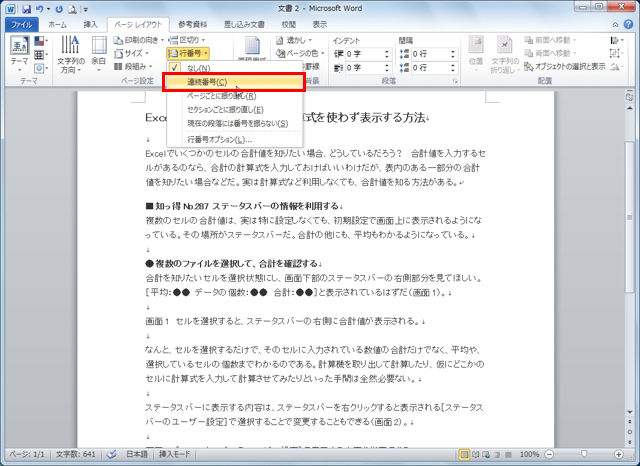Viewport: 640px width, 466px height.
Task: Open the 段落 paragraph dialog launcher
Action: (x=455, y=81)
